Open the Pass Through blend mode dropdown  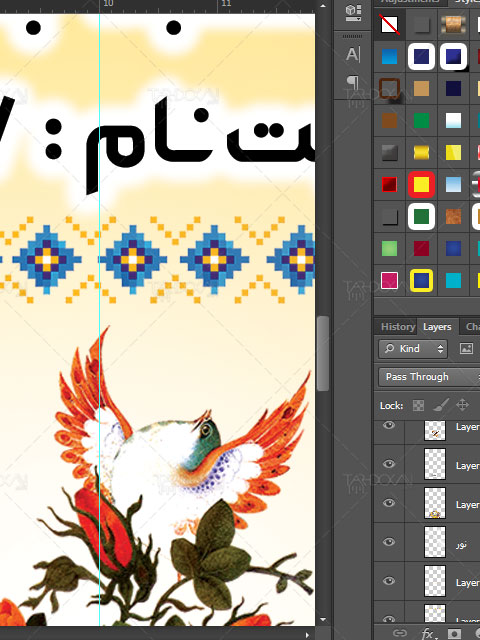coord(429,377)
